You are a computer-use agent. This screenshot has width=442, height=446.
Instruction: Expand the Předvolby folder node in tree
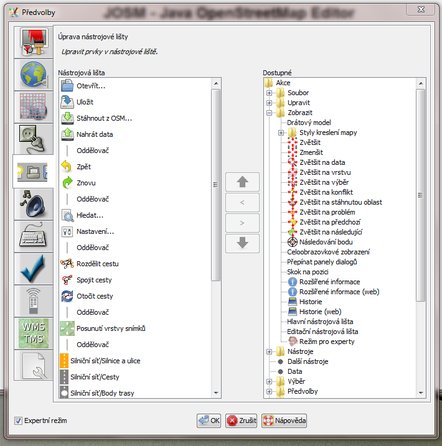pyautogui.click(x=269, y=391)
